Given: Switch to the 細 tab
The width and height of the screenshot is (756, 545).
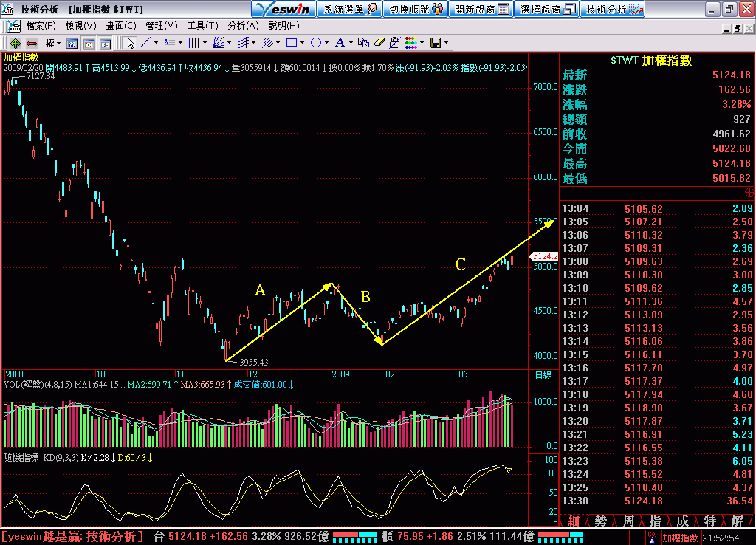Looking at the screenshot, I should [x=573, y=521].
